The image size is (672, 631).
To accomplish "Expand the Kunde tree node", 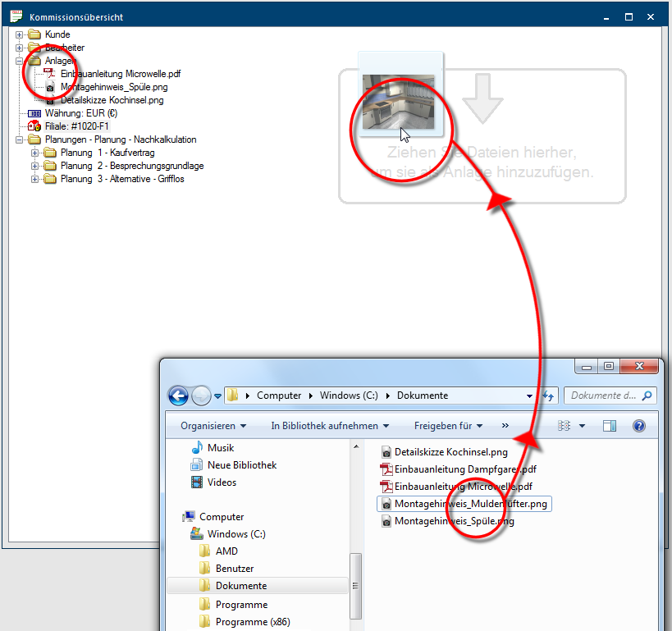I will point(20,34).
